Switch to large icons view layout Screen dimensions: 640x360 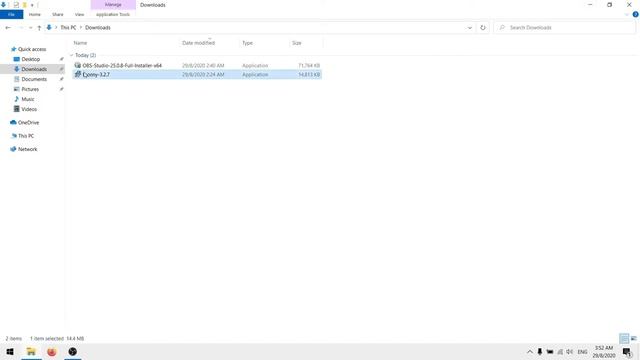tap(633, 338)
